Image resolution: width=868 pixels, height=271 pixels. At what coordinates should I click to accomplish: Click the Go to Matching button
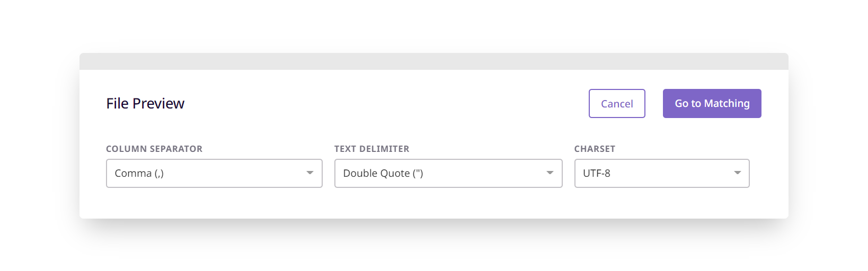tap(712, 103)
